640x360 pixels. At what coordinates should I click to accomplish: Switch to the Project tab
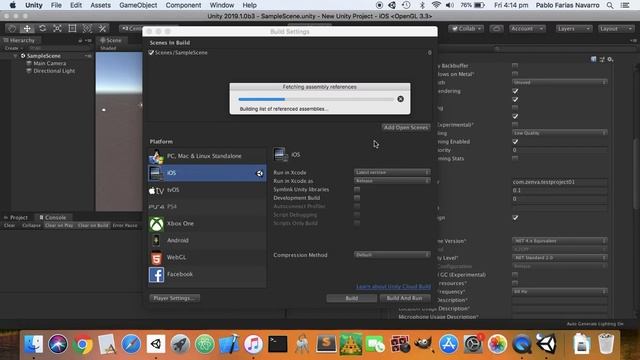point(16,218)
